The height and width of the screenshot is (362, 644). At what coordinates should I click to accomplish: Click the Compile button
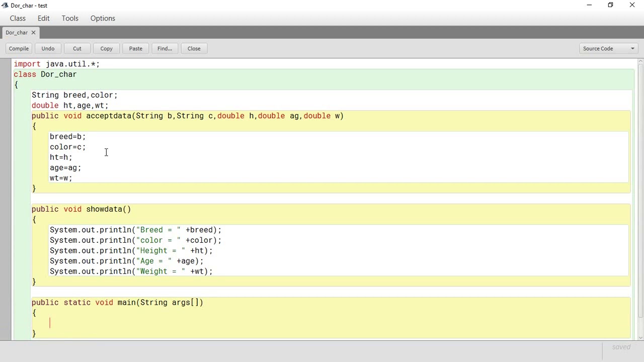[x=19, y=49]
